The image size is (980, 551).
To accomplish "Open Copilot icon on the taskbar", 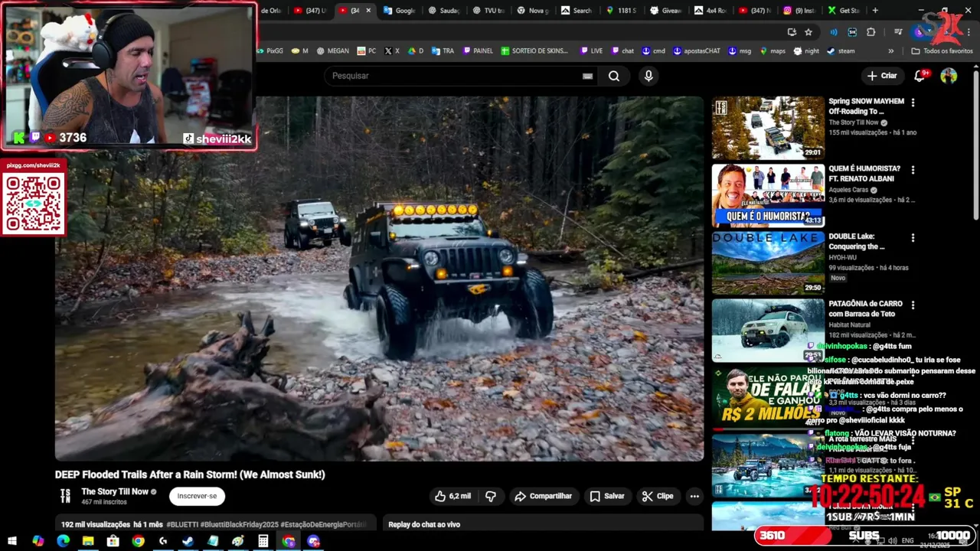I will [x=38, y=541].
